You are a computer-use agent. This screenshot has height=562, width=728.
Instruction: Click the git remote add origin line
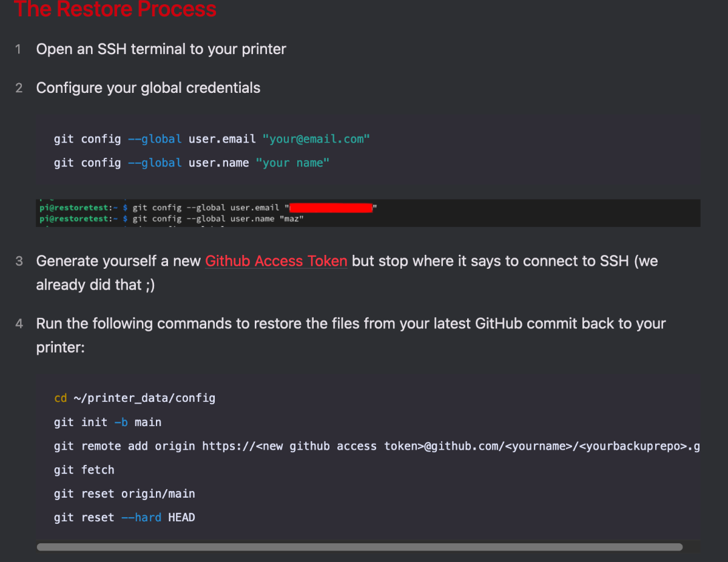tap(377, 446)
